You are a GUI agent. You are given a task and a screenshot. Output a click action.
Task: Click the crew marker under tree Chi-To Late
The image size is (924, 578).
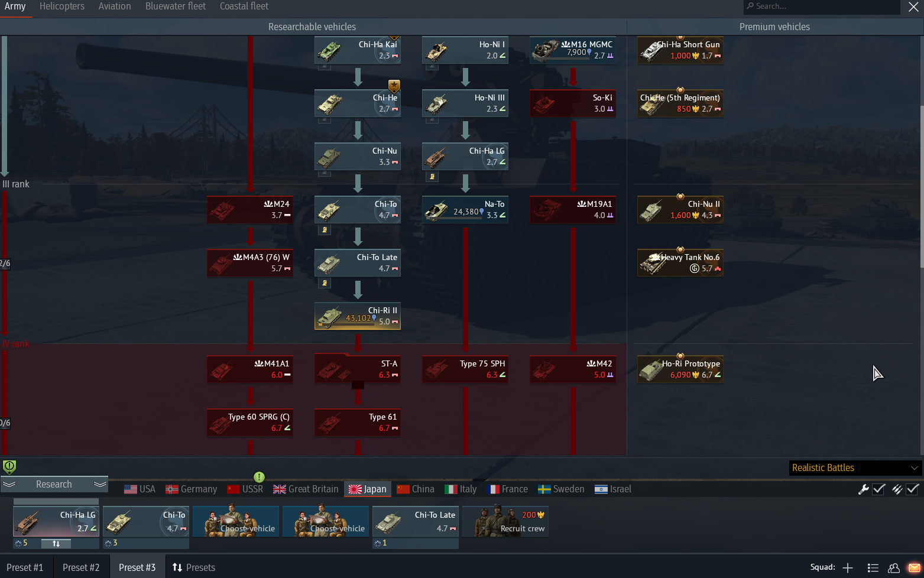[325, 282]
